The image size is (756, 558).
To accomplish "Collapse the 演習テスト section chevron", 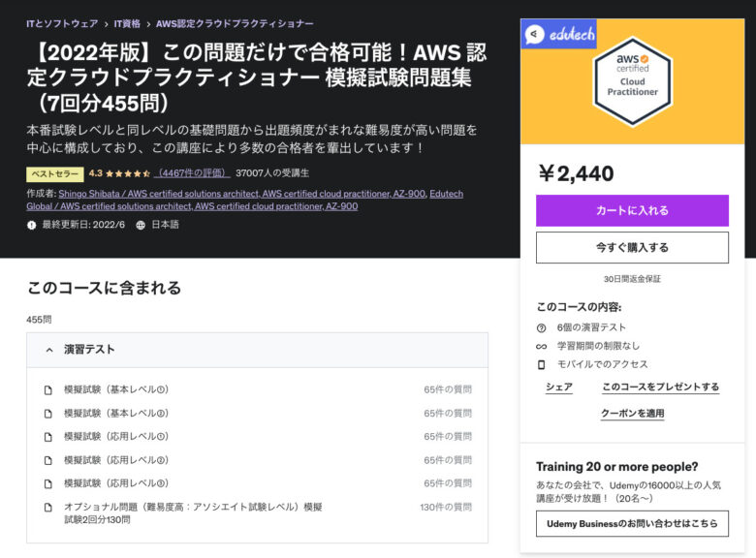I will point(49,350).
